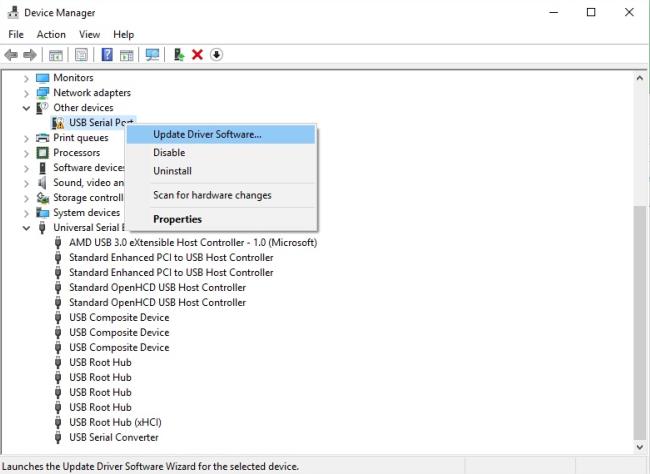Click the update driver software toolbar icon
This screenshot has width=650, height=474.
[x=179, y=54]
